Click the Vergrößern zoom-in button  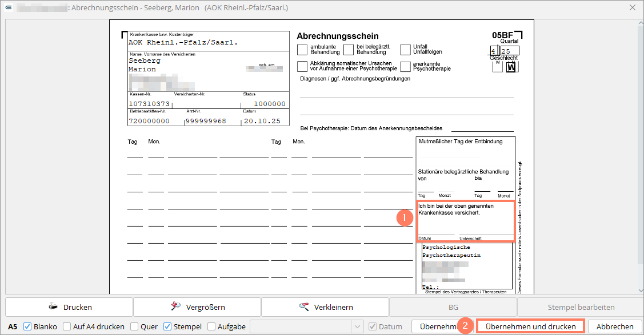click(197, 307)
